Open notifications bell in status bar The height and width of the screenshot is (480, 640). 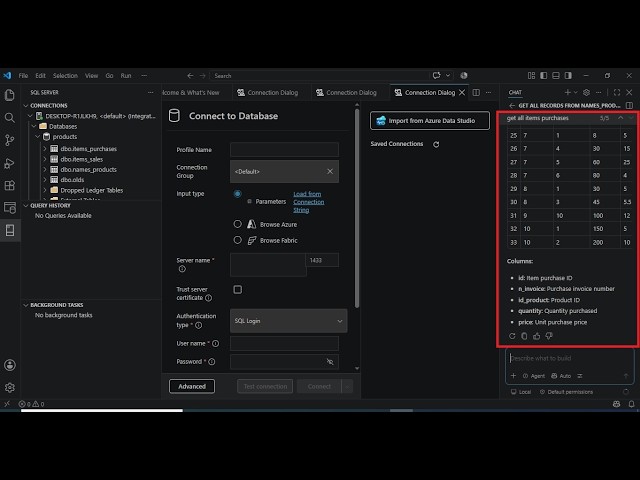point(631,404)
